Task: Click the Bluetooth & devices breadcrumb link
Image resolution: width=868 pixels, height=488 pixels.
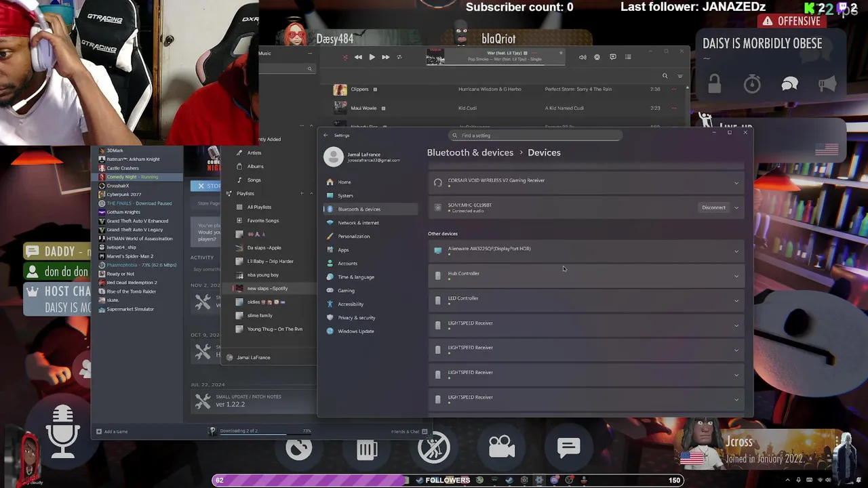Action: coord(470,152)
